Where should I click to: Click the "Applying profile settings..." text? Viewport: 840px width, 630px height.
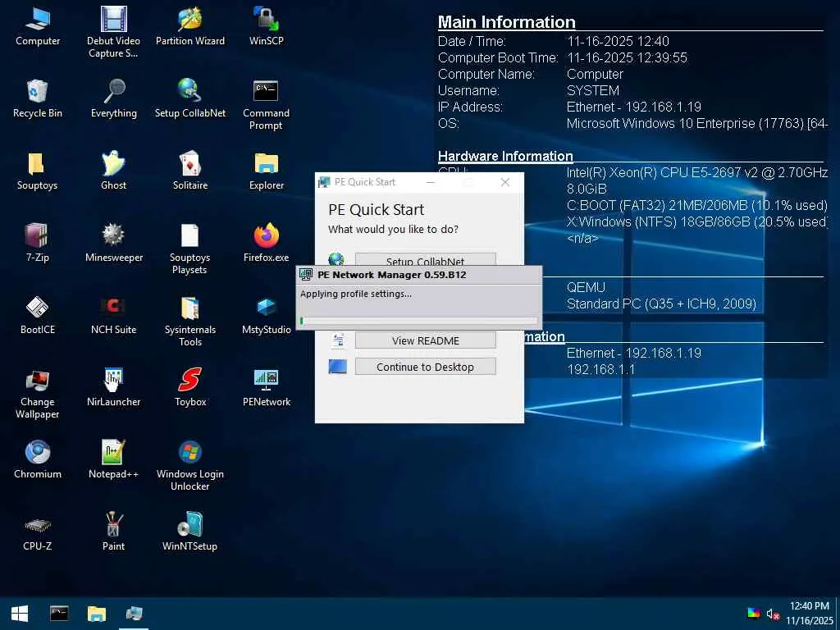(356, 294)
